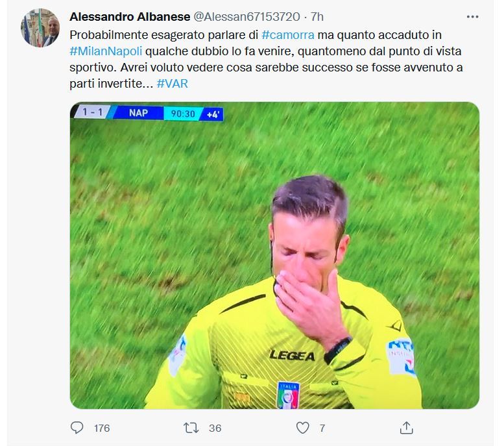Click the retweet count 36
The image size is (504, 446).
pos(215,428)
